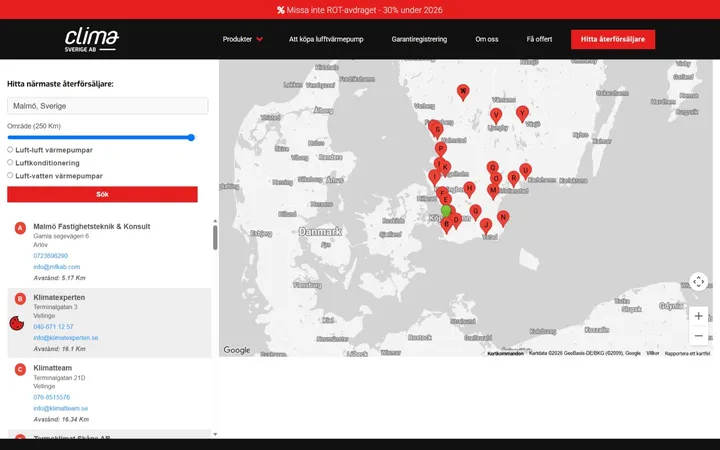Email info@mfkab.com

[x=56, y=267]
